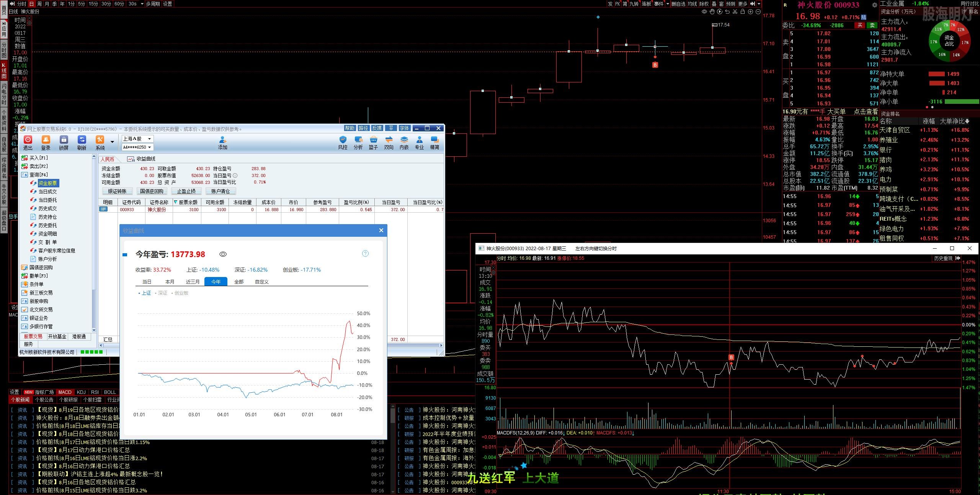Open dropdown arrow next to 系统 icon

(x=112, y=142)
